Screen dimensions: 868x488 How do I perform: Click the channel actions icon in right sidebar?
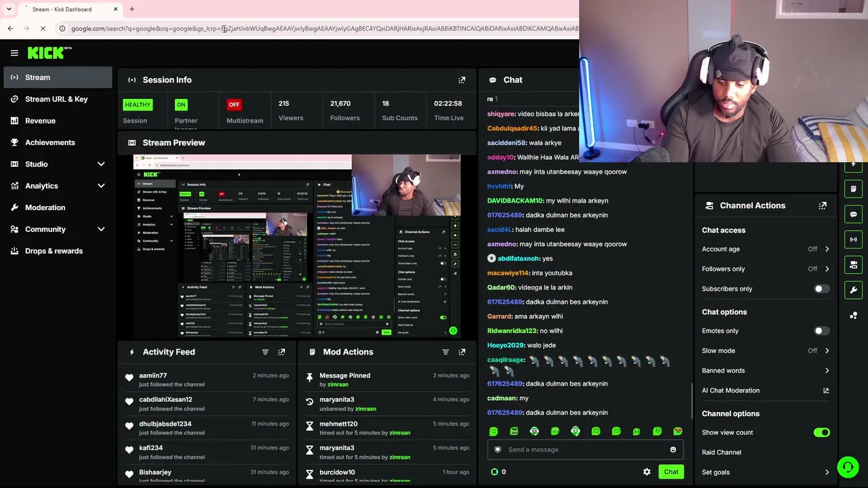(x=854, y=264)
